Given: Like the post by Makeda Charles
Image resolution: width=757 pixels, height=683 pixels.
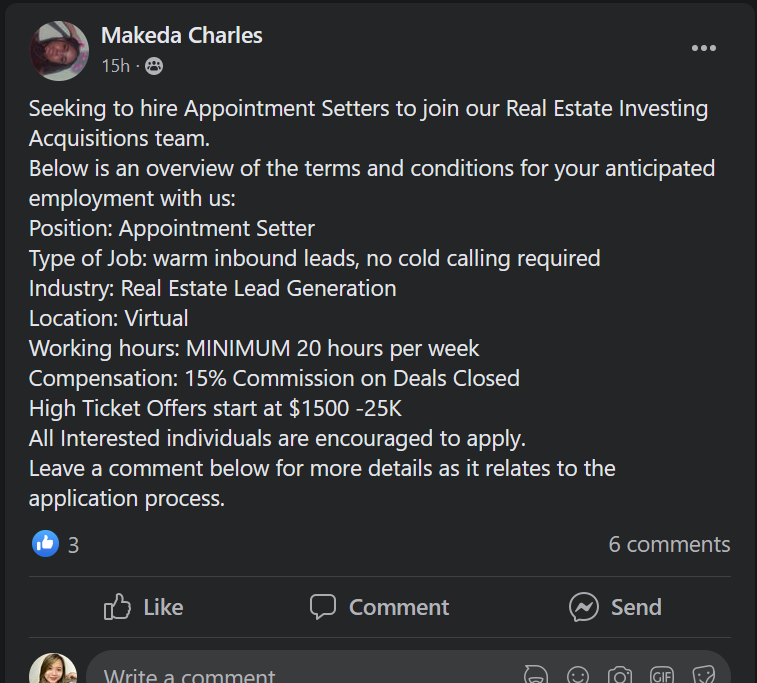Looking at the screenshot, I should pyautogui.click(x=143, y=607).
